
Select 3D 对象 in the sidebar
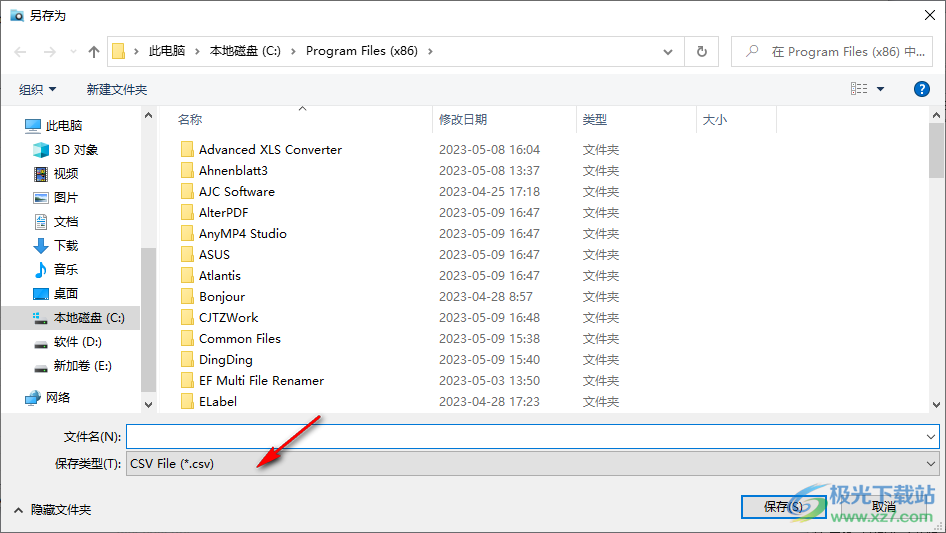(66, 150)
